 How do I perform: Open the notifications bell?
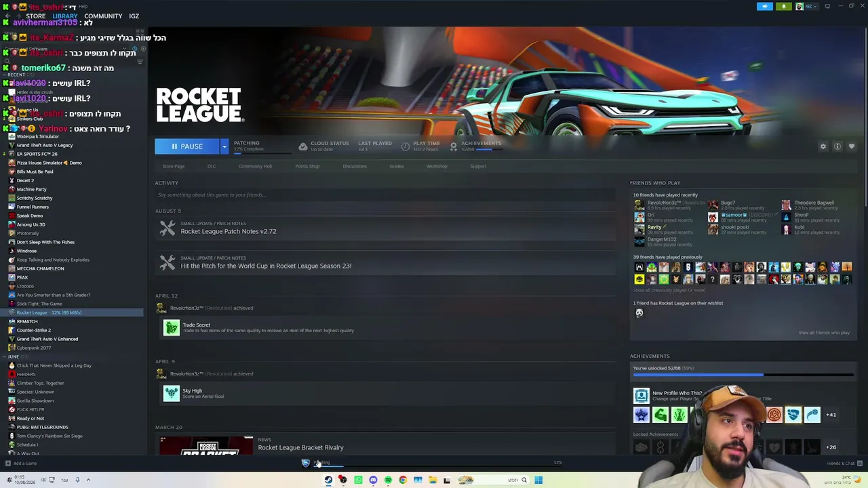pos(783,7)
